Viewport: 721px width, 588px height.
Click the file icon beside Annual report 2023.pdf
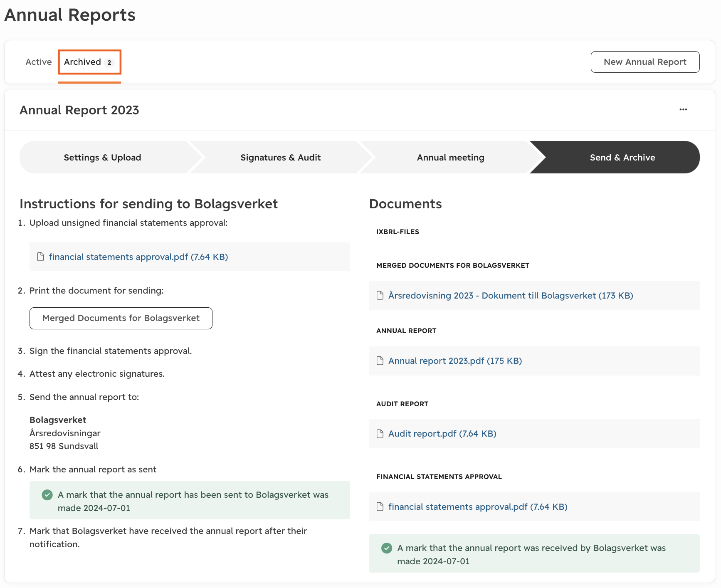(x=380, y=361)
